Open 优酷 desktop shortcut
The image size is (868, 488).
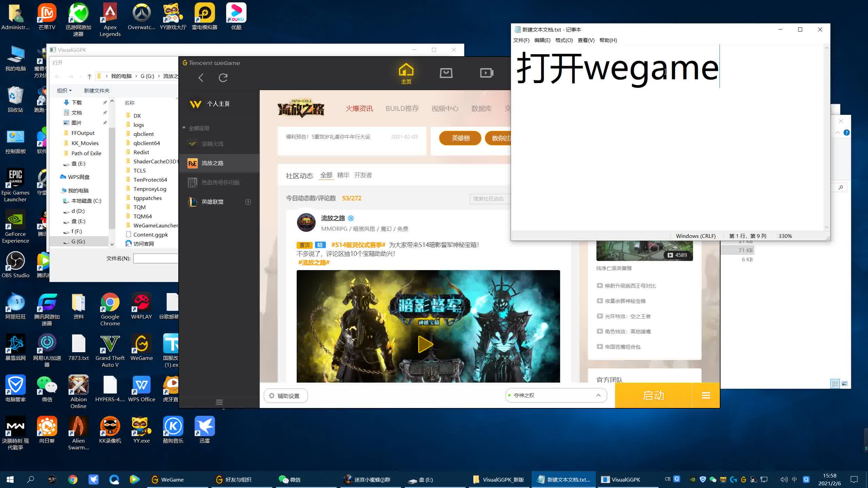pyautogui.click(x=236, y=17)
